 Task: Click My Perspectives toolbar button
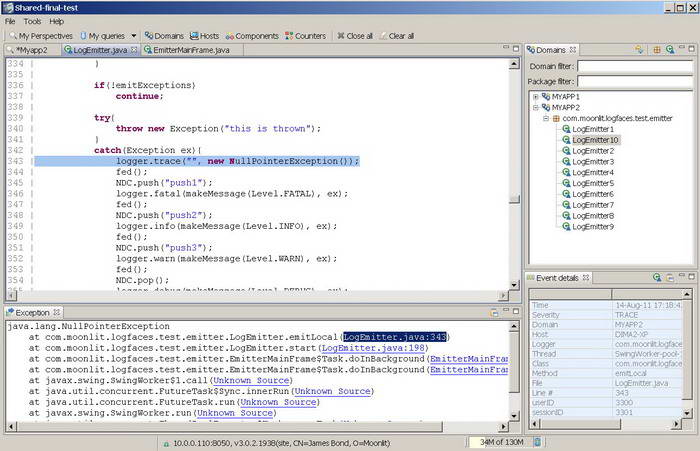click(x=41, y=35)
